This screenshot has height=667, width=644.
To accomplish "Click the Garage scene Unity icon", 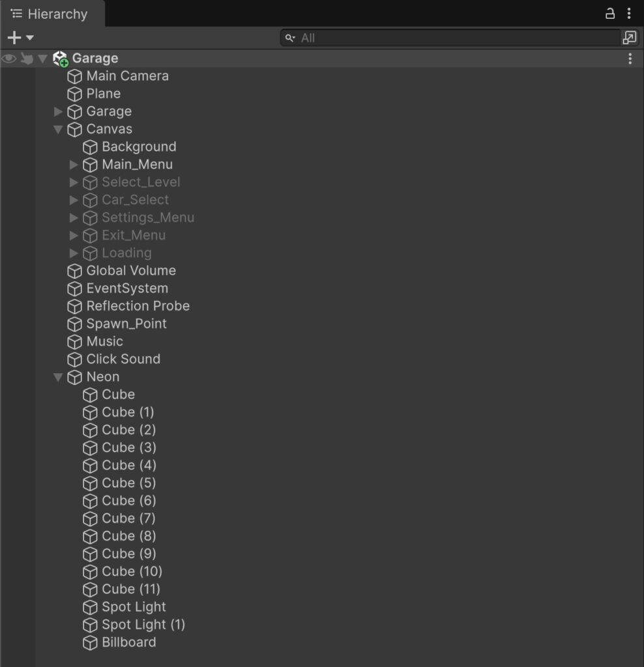I will coord(61,59).
